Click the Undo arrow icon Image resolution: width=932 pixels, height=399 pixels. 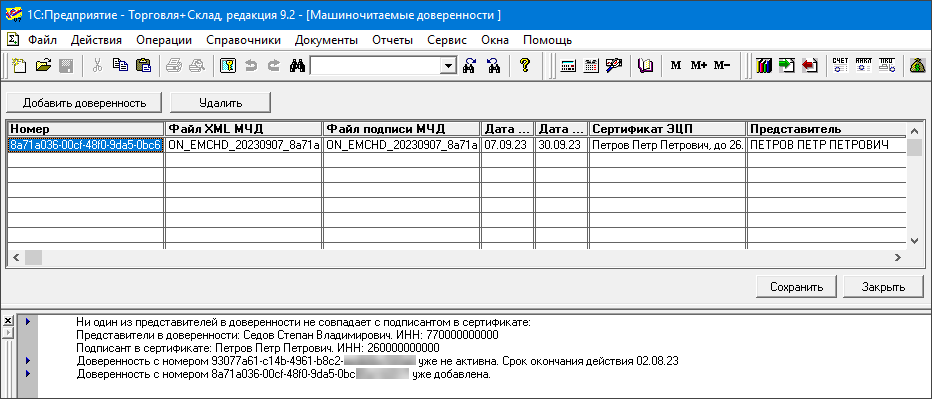pos(251,65)
